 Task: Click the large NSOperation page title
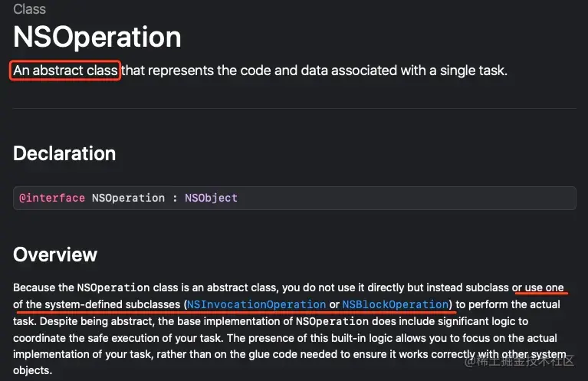pos(97,37)
